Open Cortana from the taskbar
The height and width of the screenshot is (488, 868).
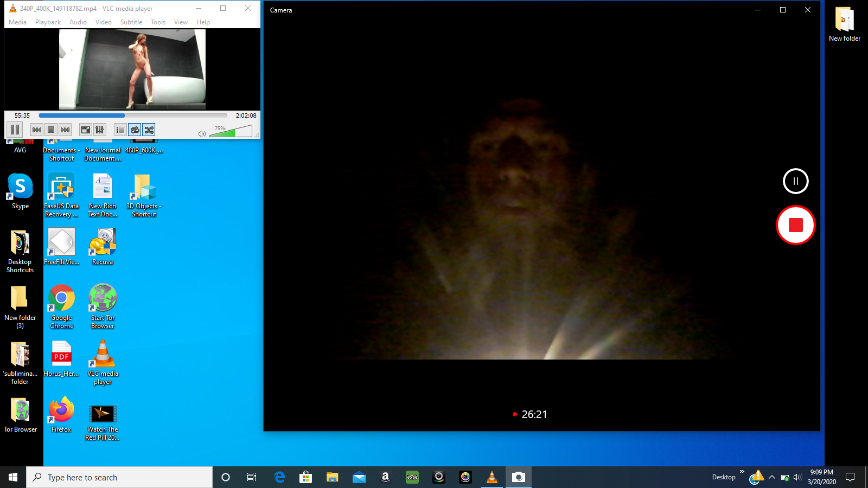point(226,477)
